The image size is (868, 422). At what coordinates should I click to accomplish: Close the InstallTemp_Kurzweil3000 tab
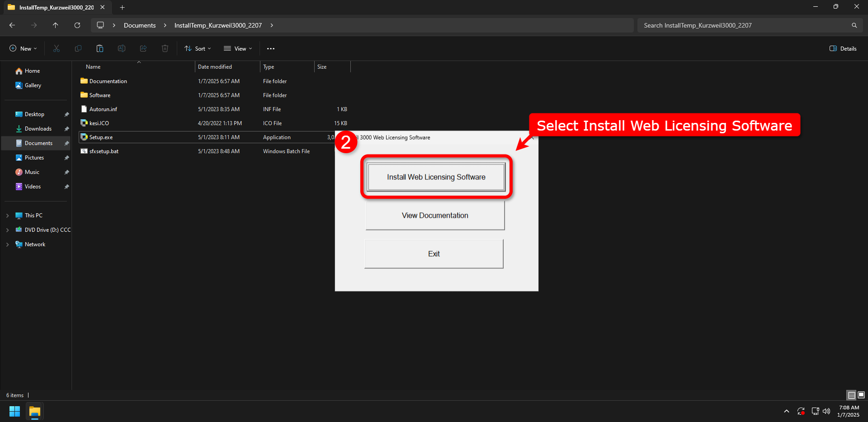click(103, 7)
